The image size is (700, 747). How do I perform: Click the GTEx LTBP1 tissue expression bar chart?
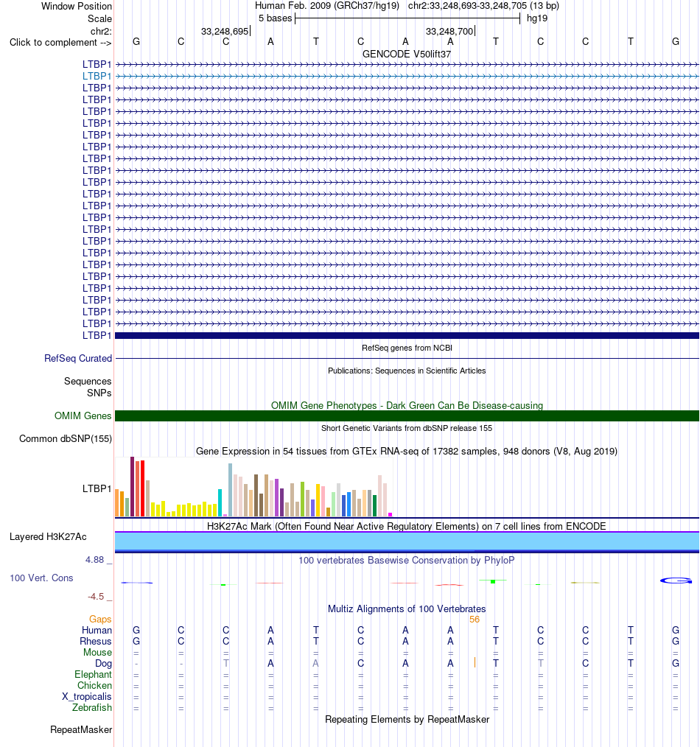(x=253, y=487)
